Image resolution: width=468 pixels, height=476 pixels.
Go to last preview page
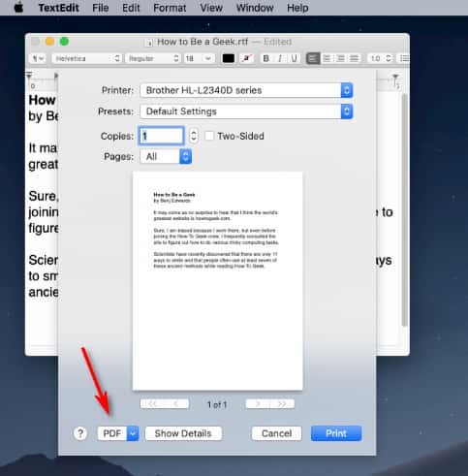pyautogui.click(x=282, y=404)
